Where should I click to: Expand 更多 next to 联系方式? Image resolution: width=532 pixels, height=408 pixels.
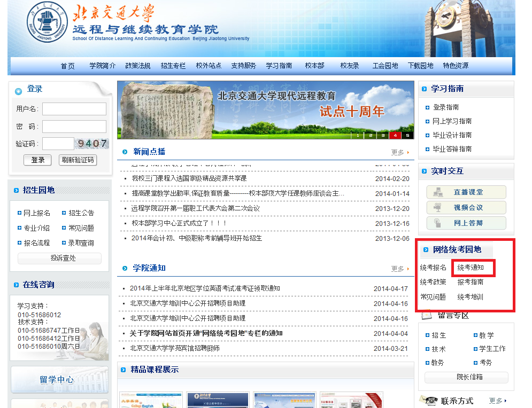[497, 401]
